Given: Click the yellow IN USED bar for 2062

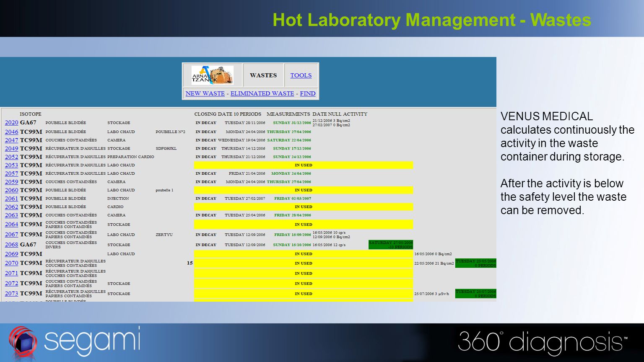Looking at the screenshot, I should pos(304,207).
